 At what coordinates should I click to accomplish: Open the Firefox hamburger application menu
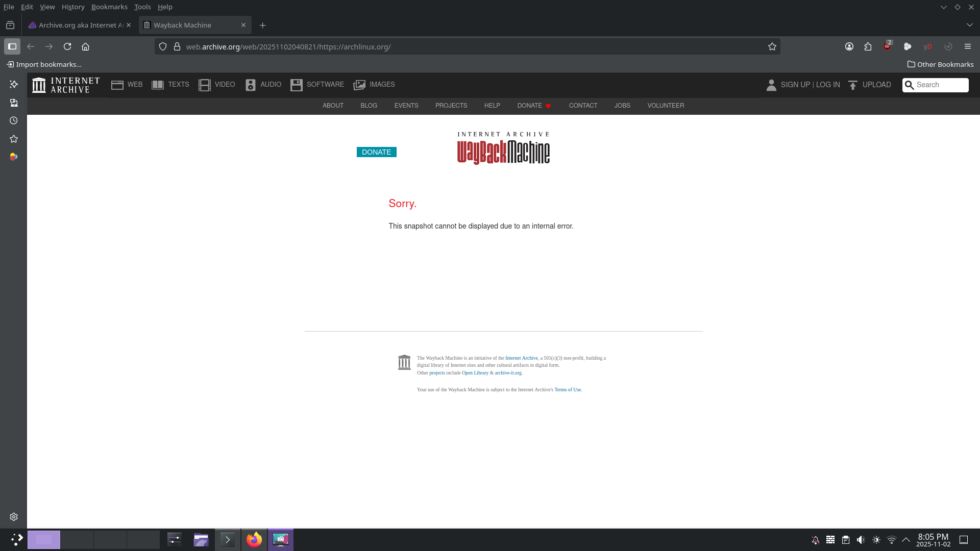(x=967, y=46)
